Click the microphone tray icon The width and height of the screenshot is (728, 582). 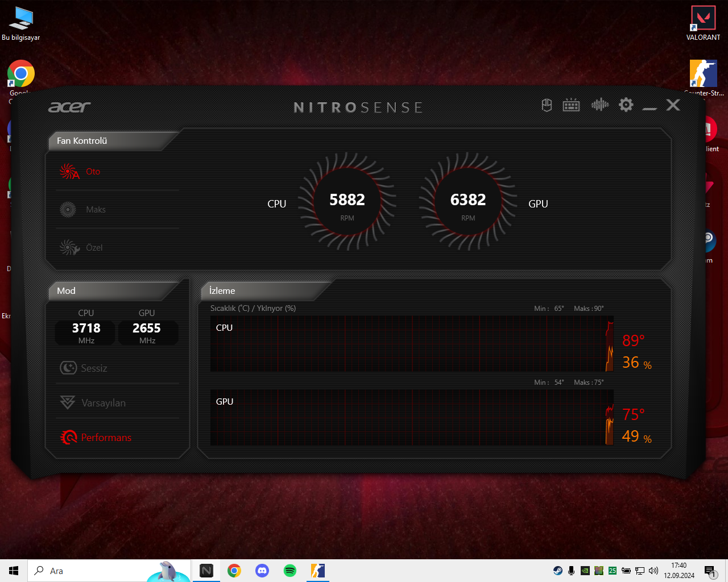pos(572,571)
